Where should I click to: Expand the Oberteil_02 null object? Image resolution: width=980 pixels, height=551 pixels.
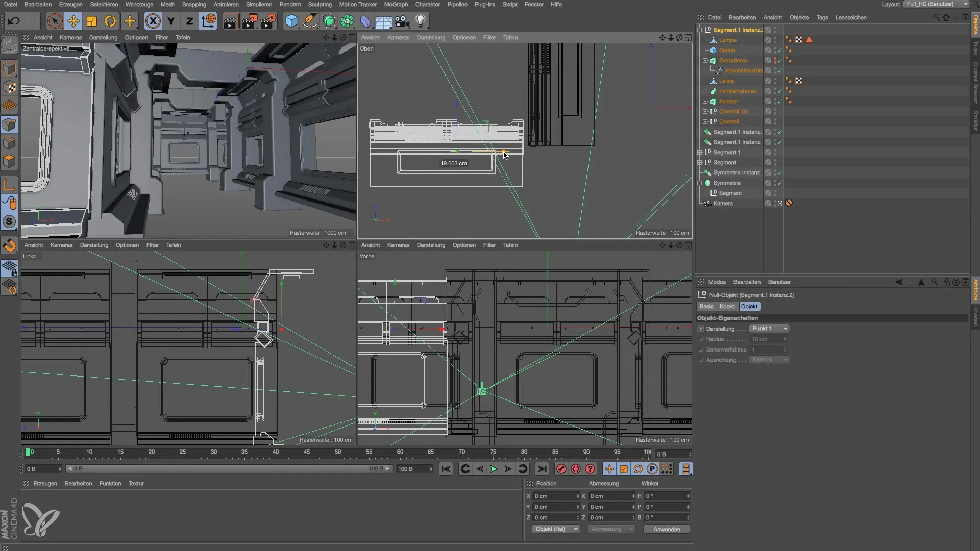705,111
